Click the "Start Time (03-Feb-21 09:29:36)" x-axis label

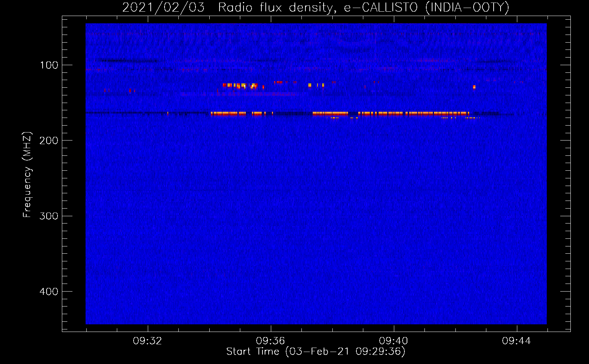tap(316, 352)
